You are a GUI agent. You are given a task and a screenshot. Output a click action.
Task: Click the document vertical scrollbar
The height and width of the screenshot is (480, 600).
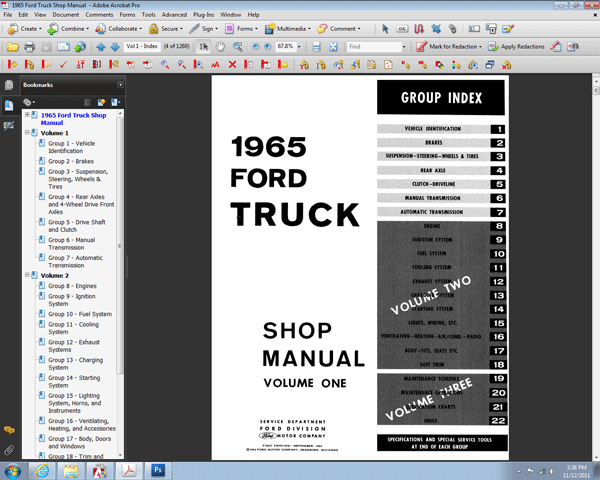click(x=596, y=90)
